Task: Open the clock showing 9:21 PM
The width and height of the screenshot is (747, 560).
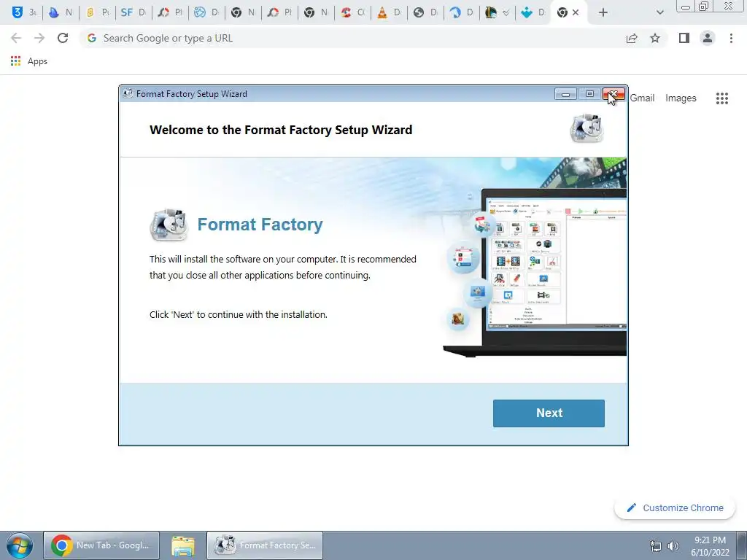Action: tap(710, 545)
